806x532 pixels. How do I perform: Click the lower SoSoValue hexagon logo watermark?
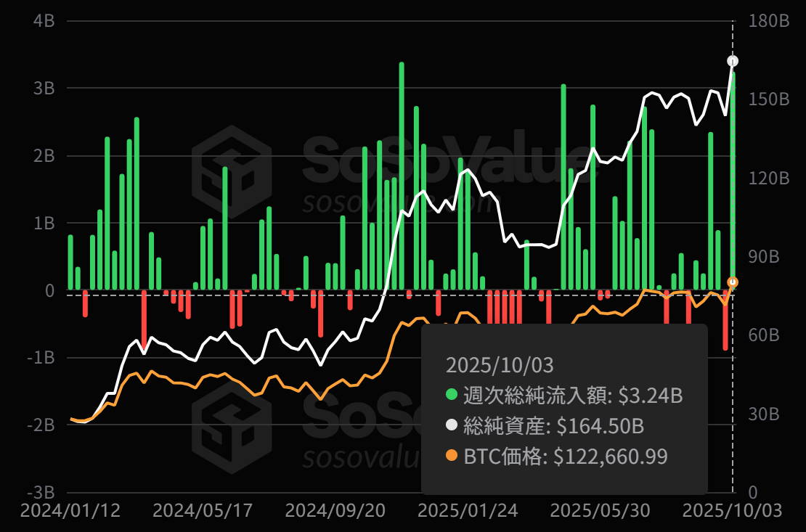[x=232, y=426]
